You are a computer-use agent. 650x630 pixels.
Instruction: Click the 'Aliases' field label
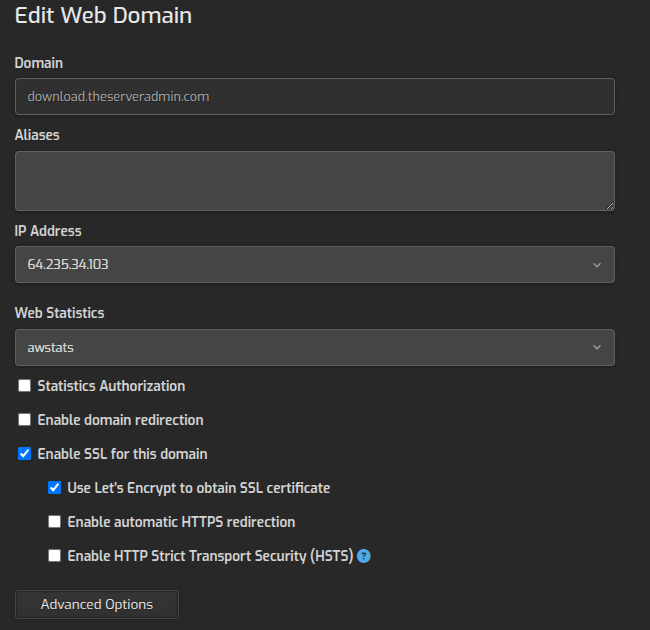[x=37, y=134]
